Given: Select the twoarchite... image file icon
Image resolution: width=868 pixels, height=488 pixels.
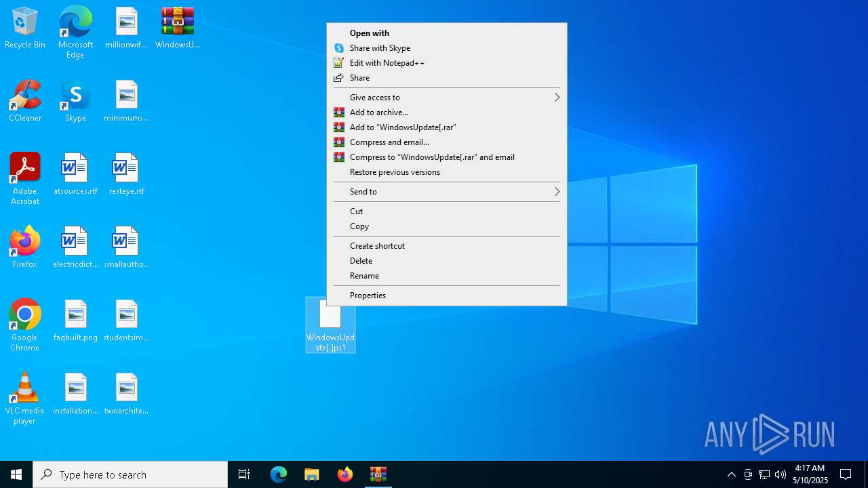Looking at the screenshot, I should [126, 394].
